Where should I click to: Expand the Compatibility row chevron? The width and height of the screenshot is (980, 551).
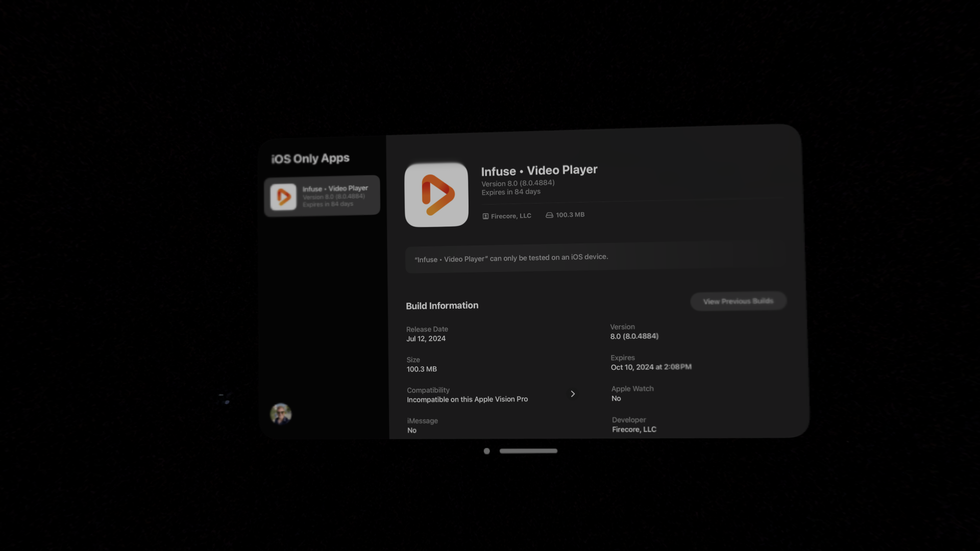573,394
